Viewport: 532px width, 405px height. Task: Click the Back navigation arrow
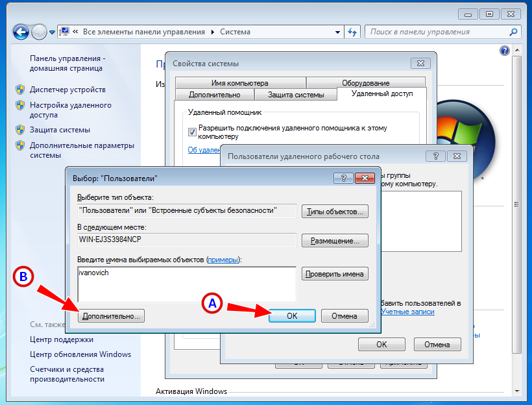(21, 32)
